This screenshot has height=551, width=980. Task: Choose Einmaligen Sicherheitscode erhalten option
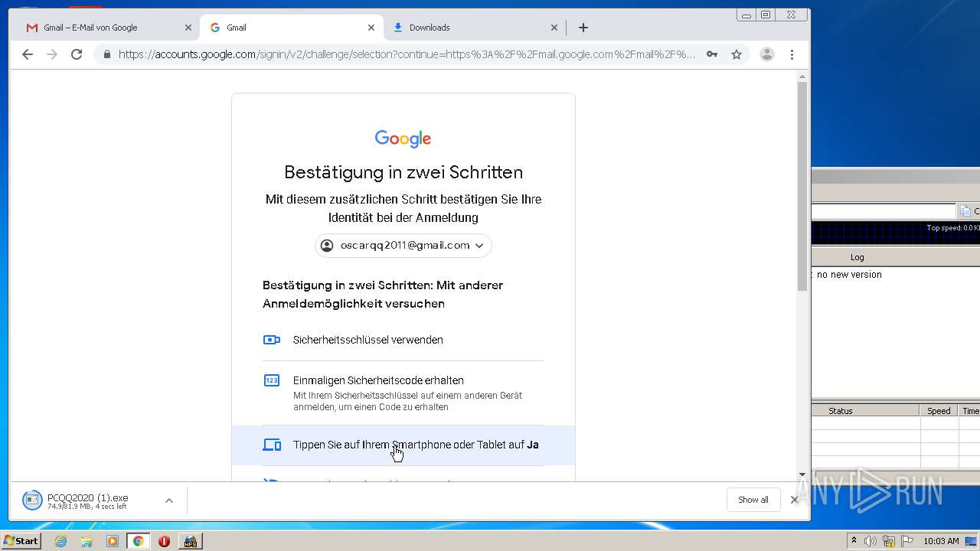tap(403, 393)
